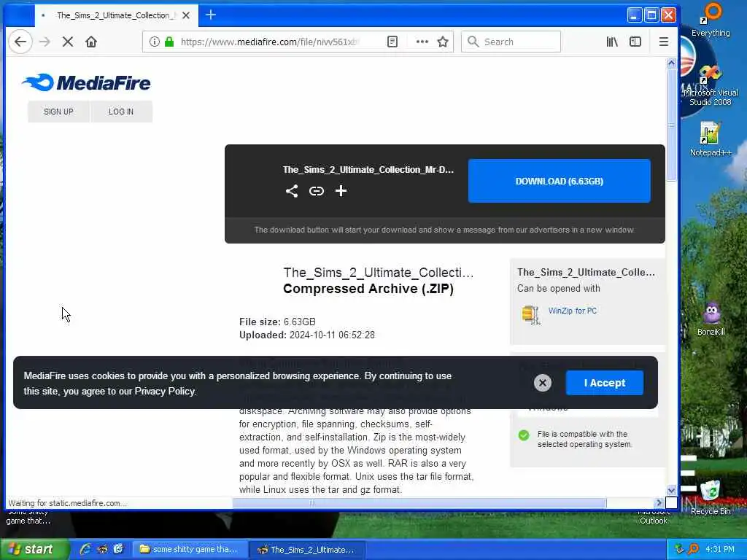
Task: Click the URL address bar text
Action: coord(269,42)
